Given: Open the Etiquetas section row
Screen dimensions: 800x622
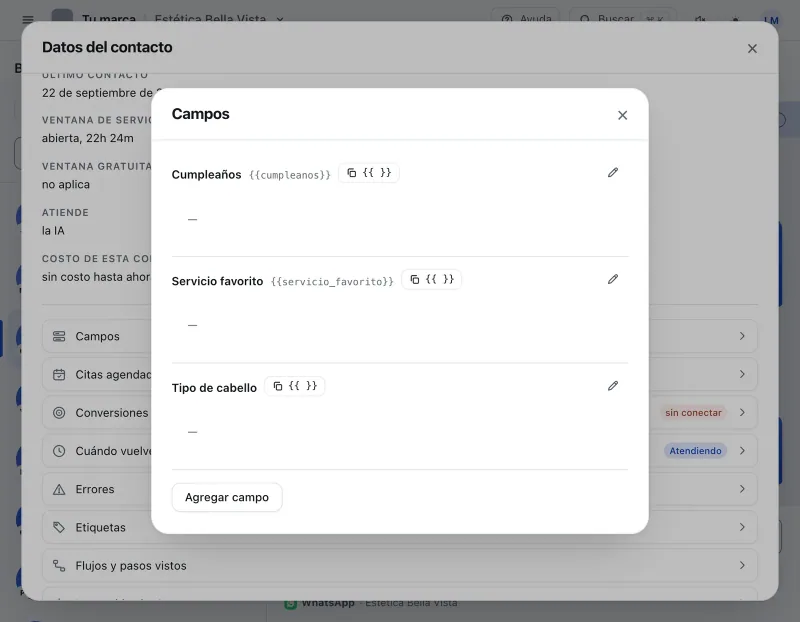Looking at the screenshot, I should coord(399,528).
